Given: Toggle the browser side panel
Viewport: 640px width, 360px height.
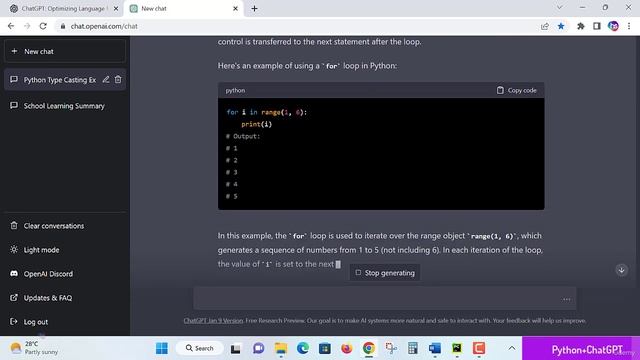Looking at the screenshot, I should tap(597, 26).
